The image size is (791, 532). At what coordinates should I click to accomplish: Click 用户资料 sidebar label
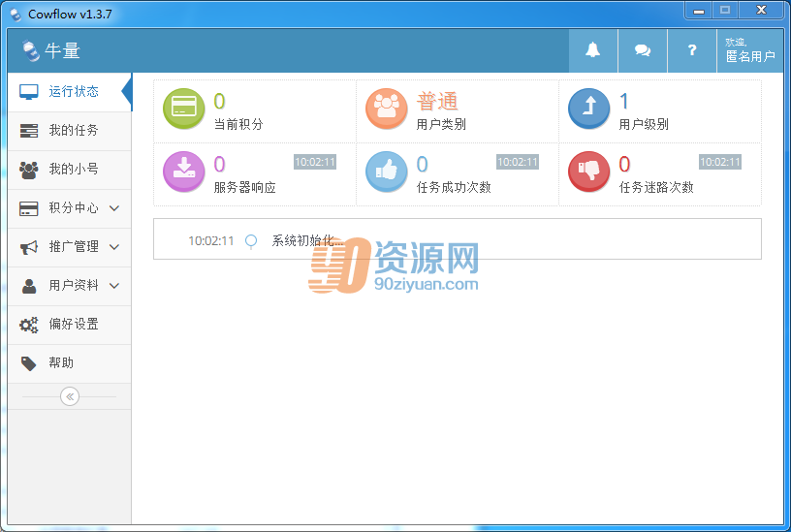[x=74, y=286]
